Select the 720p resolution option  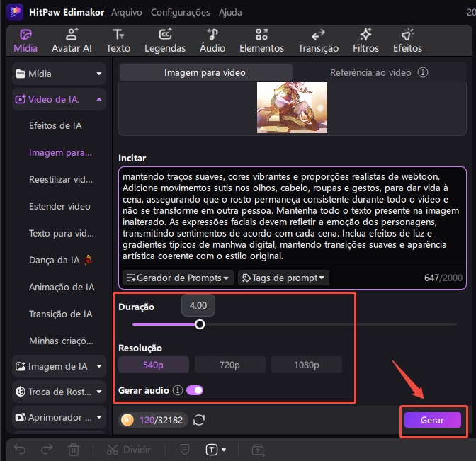(x=229, y=365)
